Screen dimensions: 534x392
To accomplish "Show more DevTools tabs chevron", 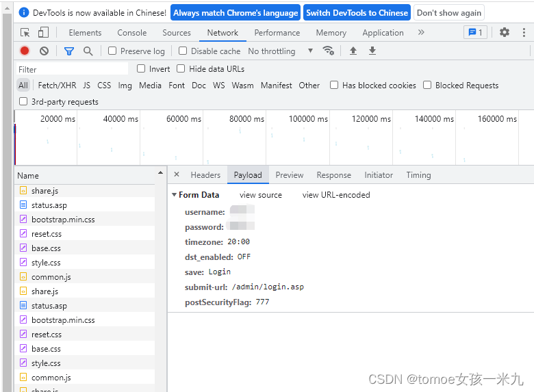I will pyautogui.click(x=421, y=32).
